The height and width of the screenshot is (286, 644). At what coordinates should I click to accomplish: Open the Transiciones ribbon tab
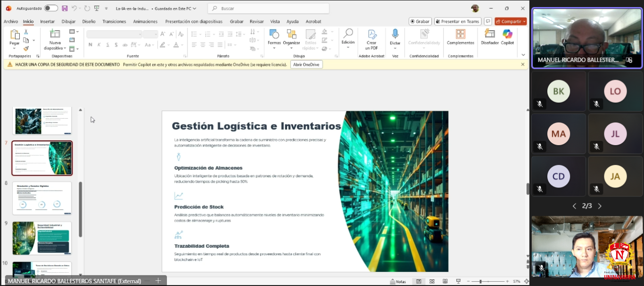114,22
